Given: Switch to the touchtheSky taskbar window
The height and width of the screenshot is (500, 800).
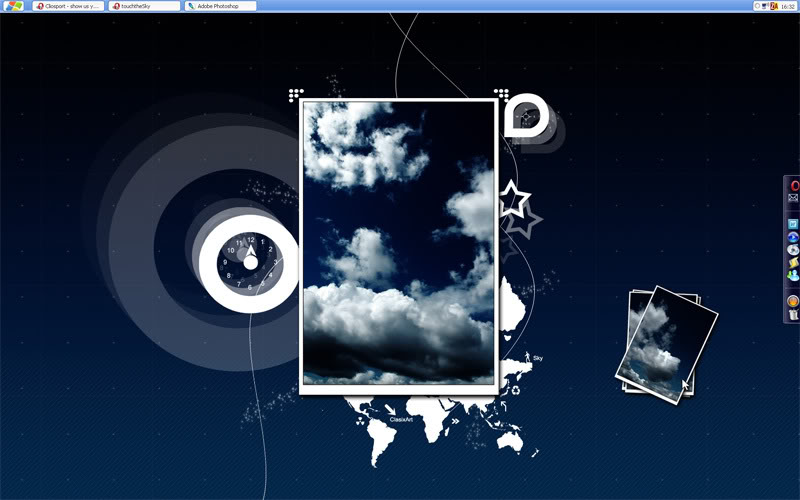Looking at the screenshot, I should 144,6.
